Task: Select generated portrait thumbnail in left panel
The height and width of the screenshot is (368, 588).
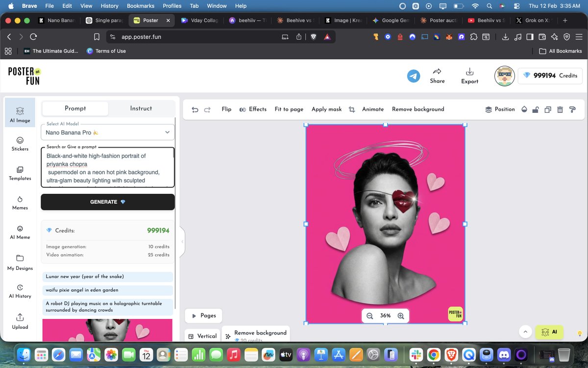Action: pos(107,330)
